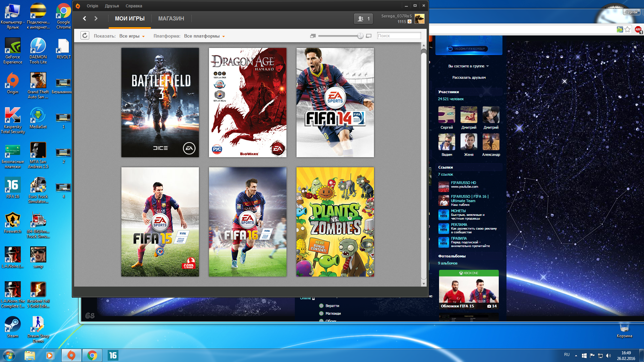
Task: Open the Firewatch desktop icon
Action: 12,223
